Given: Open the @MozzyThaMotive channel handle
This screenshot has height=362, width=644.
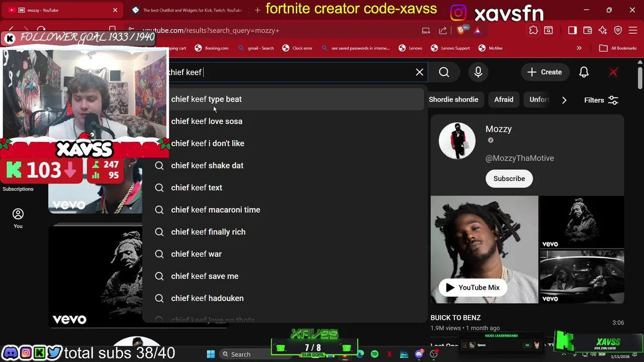Looking at the screenshot, I should point(520,158).
